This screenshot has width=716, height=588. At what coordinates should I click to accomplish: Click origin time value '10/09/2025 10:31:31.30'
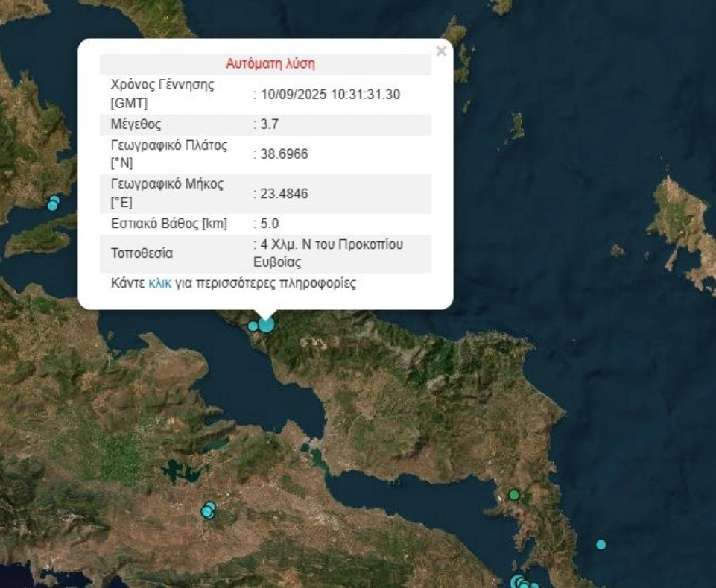point(330,95)
